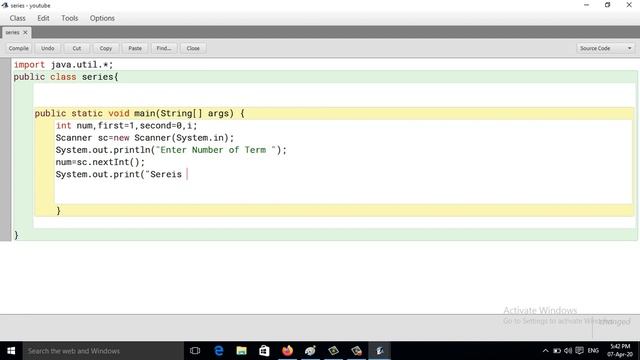Viewport: 640px width, 360px height.
Task: Open the Edit menu
Action: pyautogui.click(x=43, y=18)
